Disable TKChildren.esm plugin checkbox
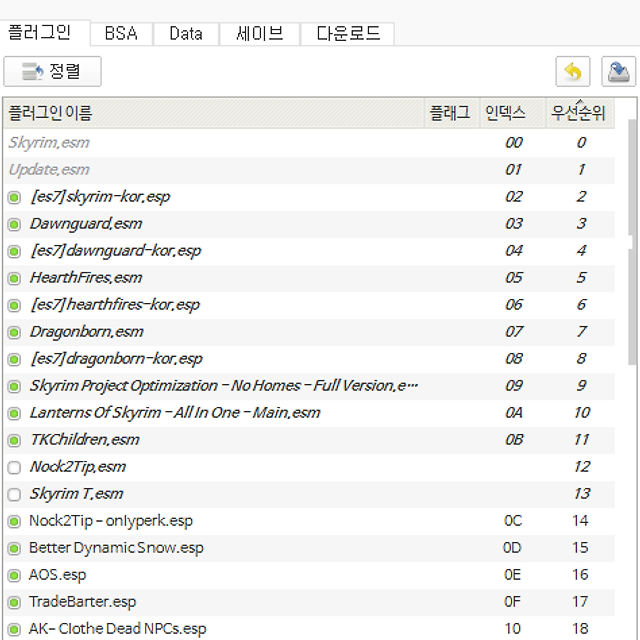Image resolution: width=640 pixels, height=640 pixels. click(14, 440)
